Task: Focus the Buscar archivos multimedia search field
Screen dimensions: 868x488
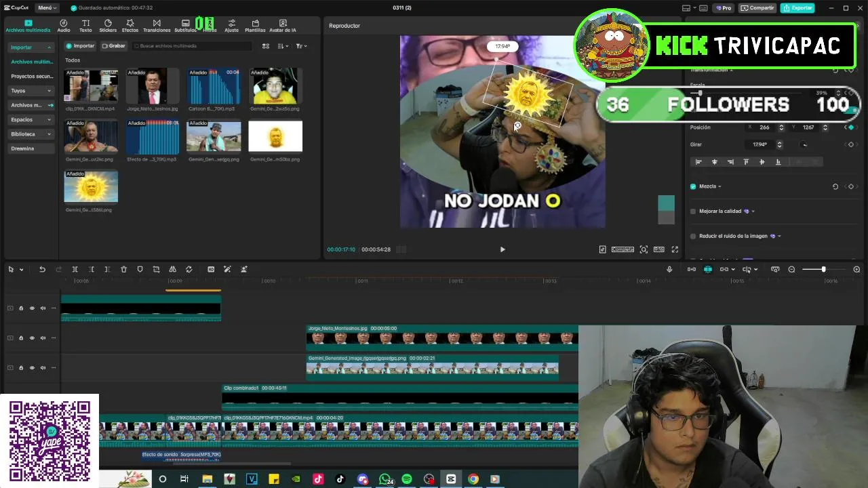Action: [193, 46]
